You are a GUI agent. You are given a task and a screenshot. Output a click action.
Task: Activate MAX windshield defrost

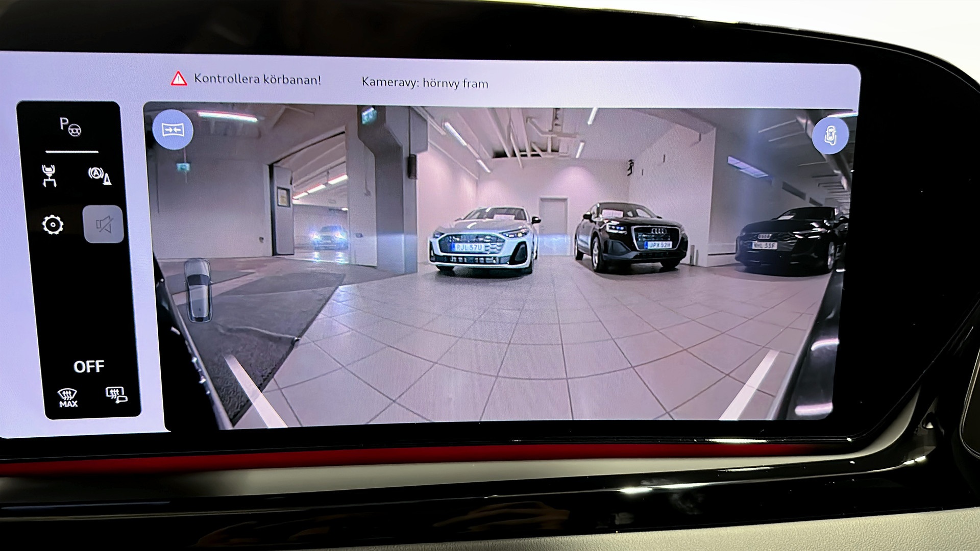pos(68,398)
